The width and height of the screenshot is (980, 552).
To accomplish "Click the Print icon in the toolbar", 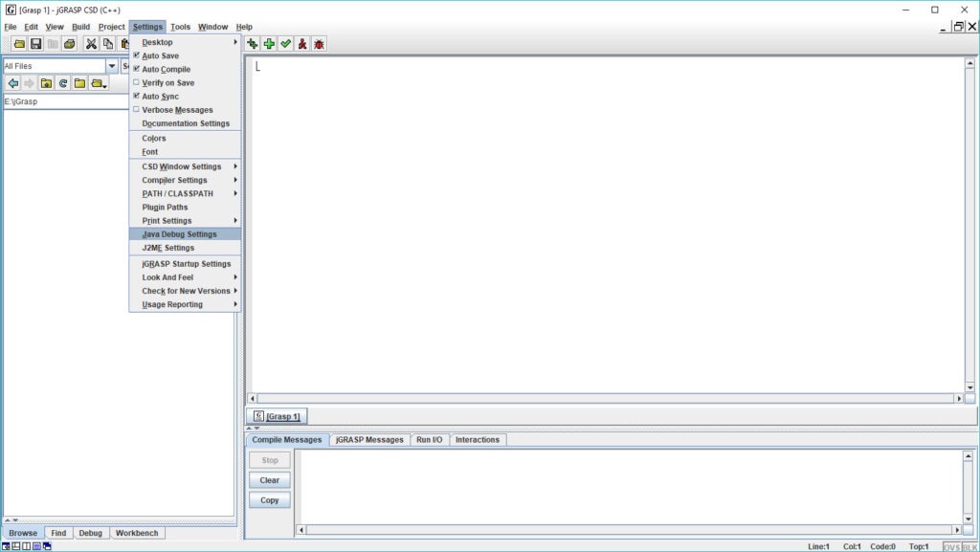I will click(x=69, y=44).
